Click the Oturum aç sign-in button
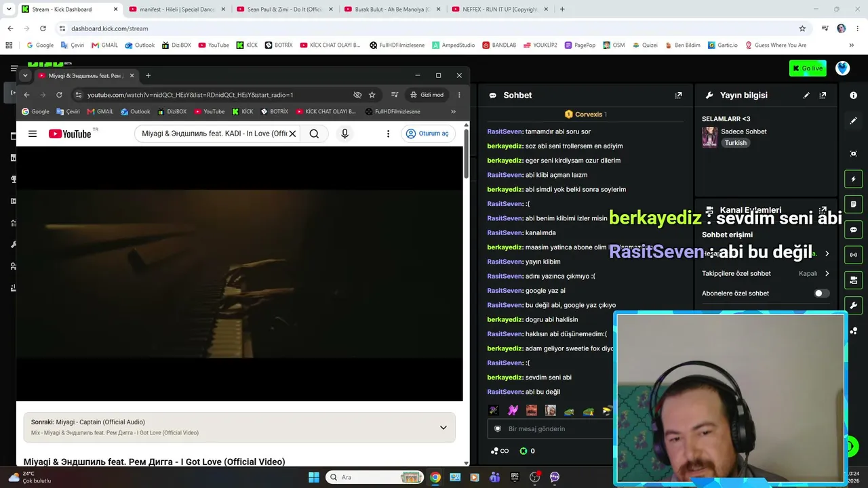 pos(428,134)
